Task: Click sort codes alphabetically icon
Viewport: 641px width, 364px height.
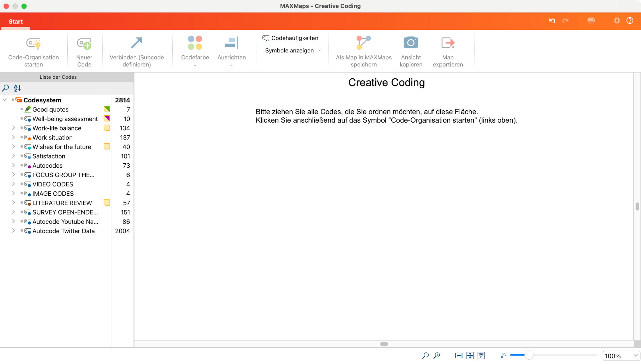Action: [17, 88]
